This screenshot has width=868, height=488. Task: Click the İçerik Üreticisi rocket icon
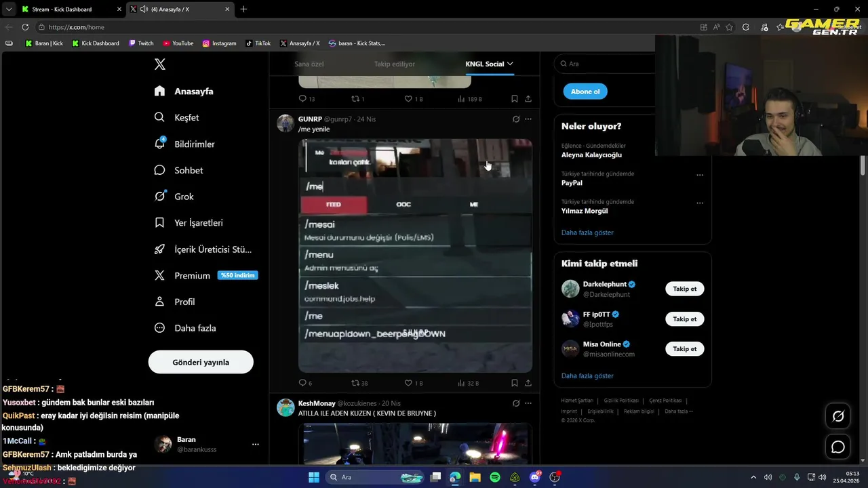click(x=159, y=249)
